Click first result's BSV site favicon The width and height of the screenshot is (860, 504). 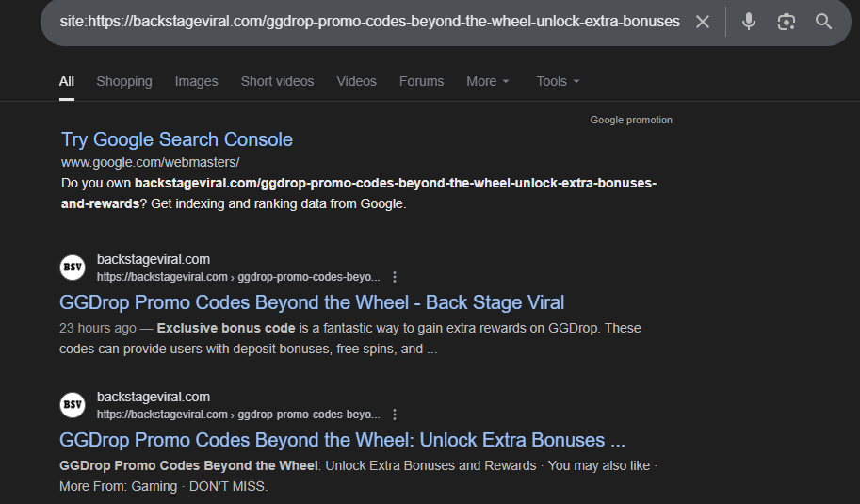73,268
